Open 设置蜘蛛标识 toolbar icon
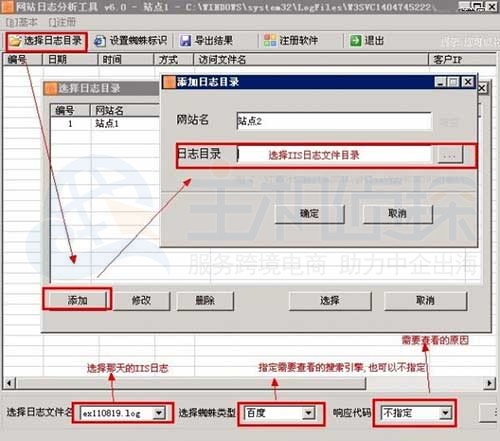The height and width of the screenshot is (441, 500). pos(100,41)
